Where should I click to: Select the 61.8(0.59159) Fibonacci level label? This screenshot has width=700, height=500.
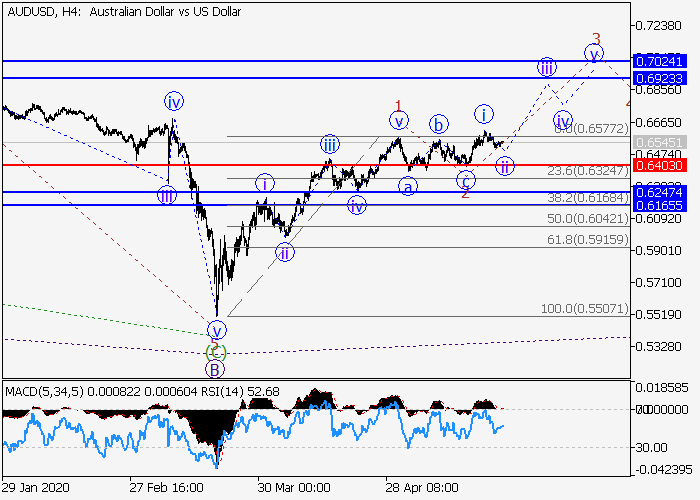coord(588,240)
